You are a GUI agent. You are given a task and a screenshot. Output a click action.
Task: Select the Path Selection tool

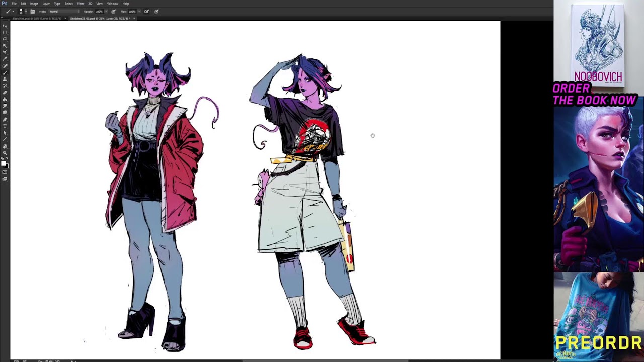(5, 132)
